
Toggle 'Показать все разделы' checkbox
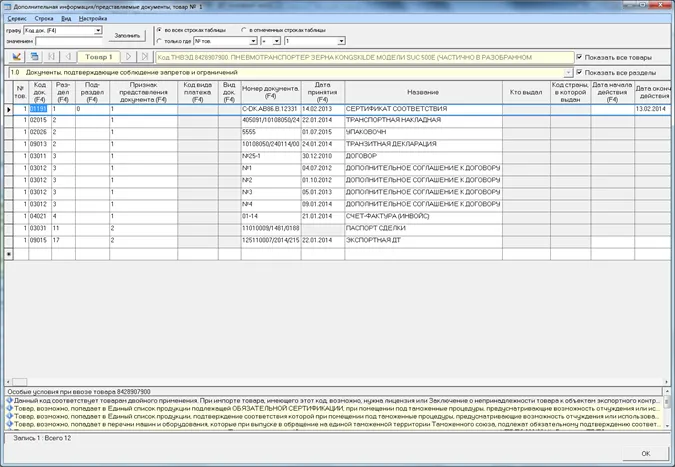tap(579, 72)
